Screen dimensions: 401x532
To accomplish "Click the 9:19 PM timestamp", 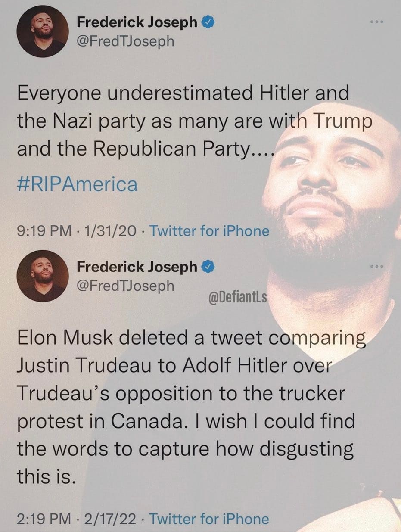I will point(44,231).
